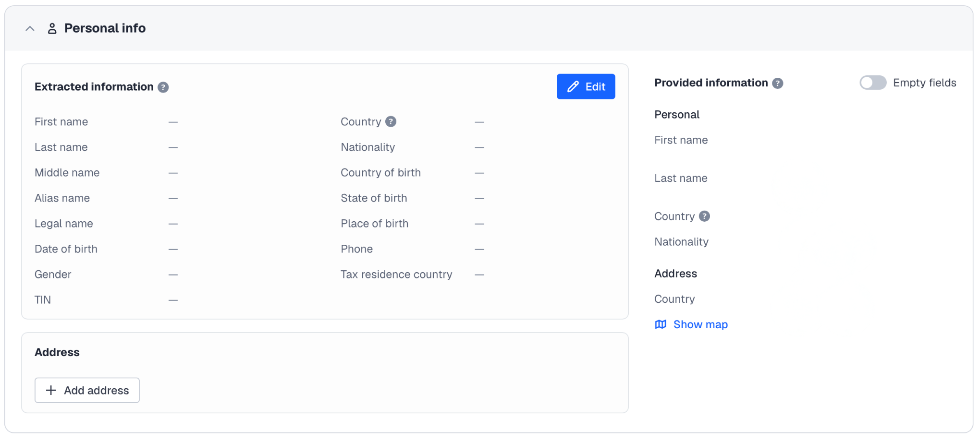Screen dimensions: 980x442
Task: Toggle the Empty fields switch
Action: pos(872,83)
